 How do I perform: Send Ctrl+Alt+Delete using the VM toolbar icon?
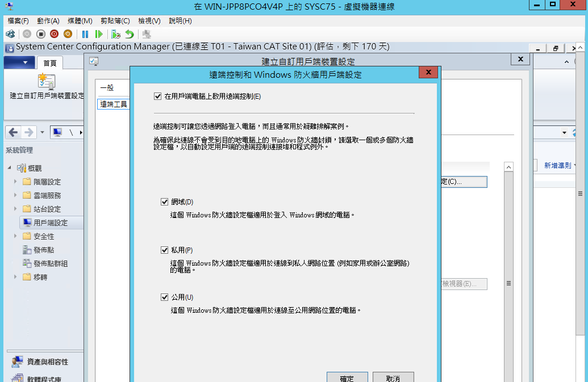pyautogui.click(x=10, y=34)
